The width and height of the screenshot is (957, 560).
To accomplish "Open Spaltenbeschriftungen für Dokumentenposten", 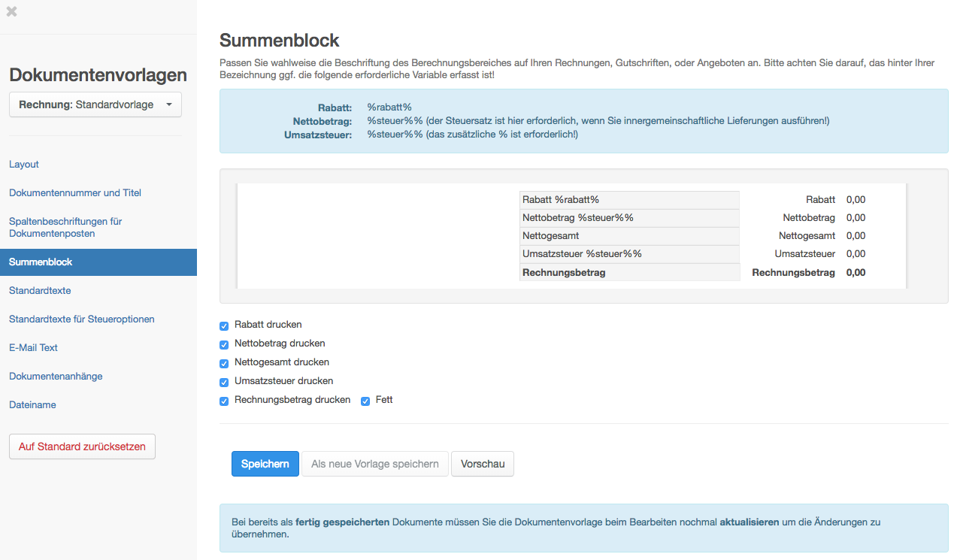I will point(65,228).
